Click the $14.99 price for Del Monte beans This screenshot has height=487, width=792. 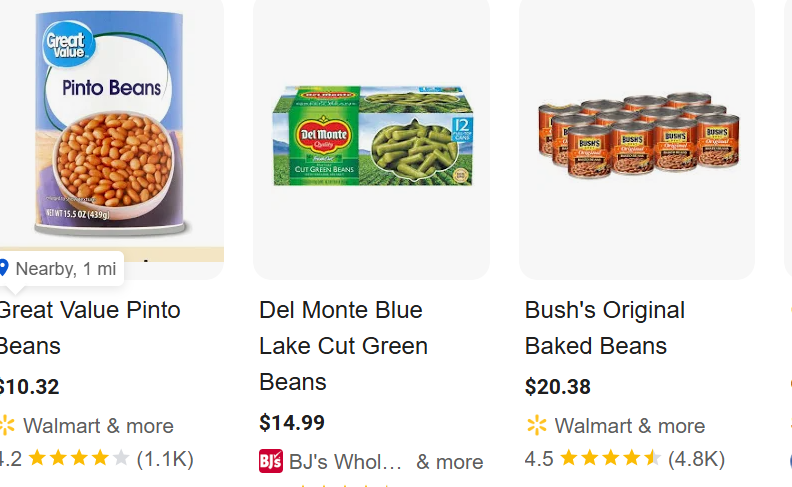[292, 423]
